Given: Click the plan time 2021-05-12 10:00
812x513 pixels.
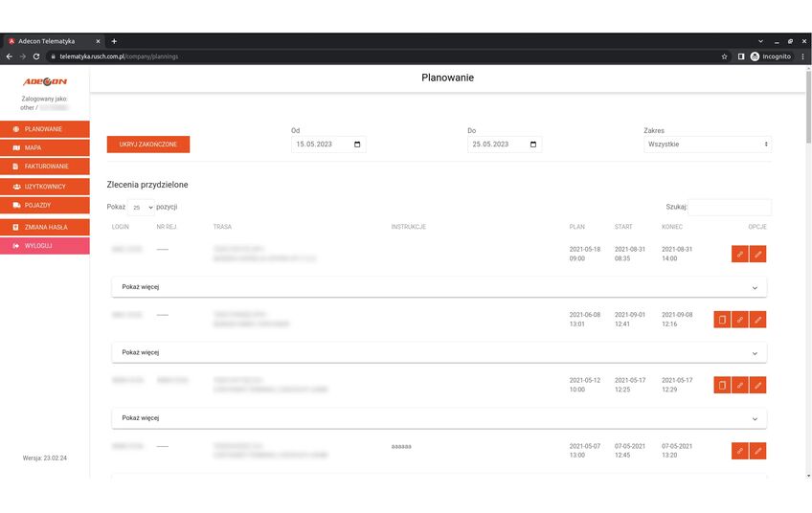Looking at the screenshot, I should (585, 385).
